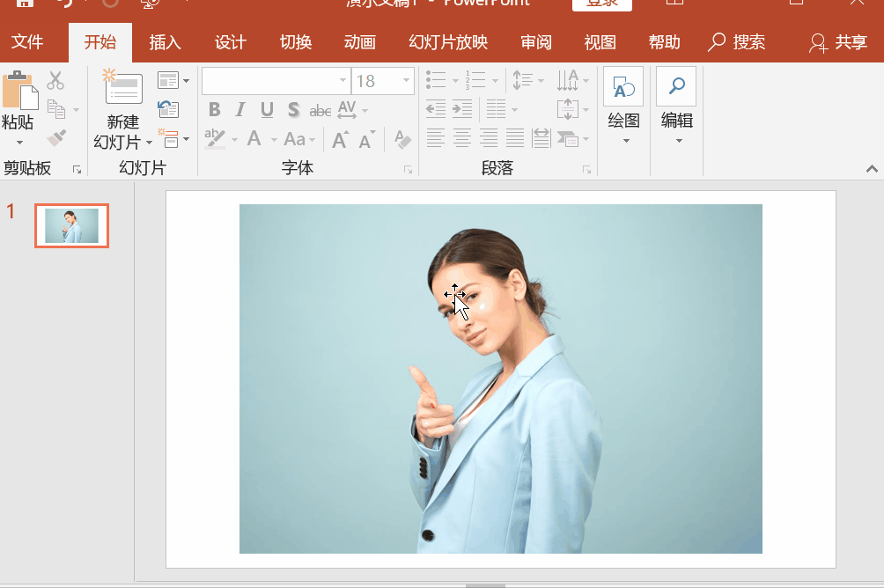This screenshot has height=588, width=884.
Task: Open the font size dropdown arrow
Action: 406,81
